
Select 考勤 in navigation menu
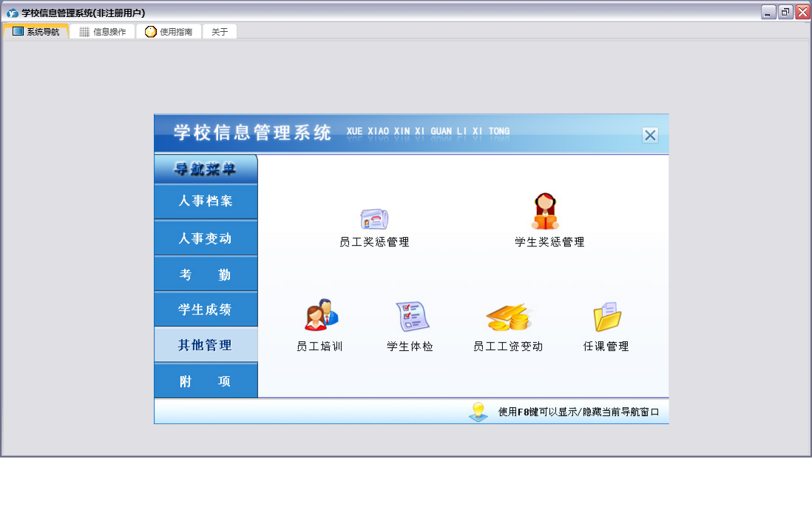pos(206,274)
